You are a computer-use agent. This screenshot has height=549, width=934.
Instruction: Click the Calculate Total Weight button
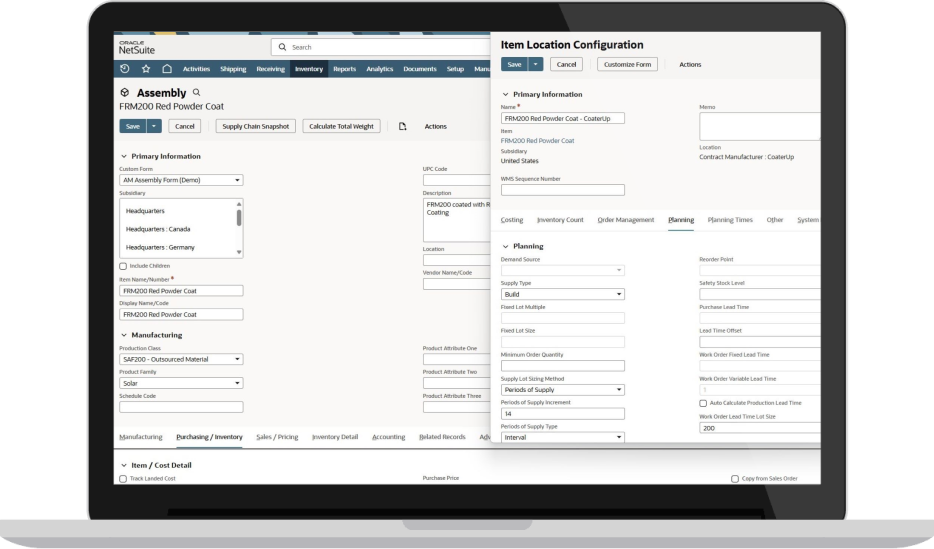[341, 126]
